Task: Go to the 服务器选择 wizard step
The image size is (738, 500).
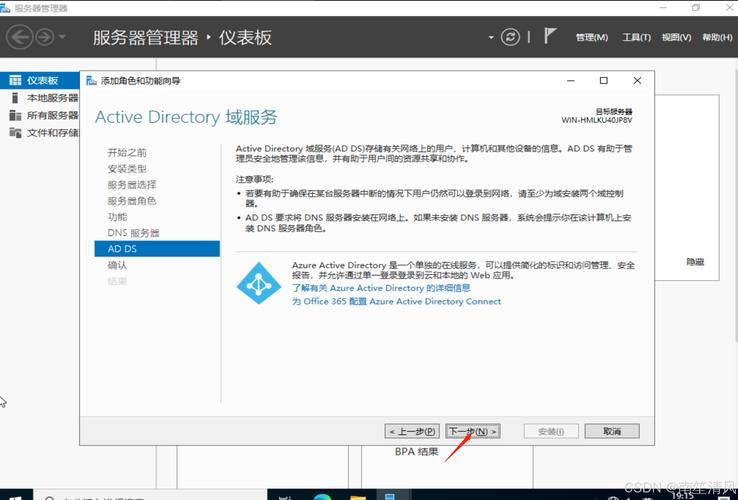Action: click(132, 185)
